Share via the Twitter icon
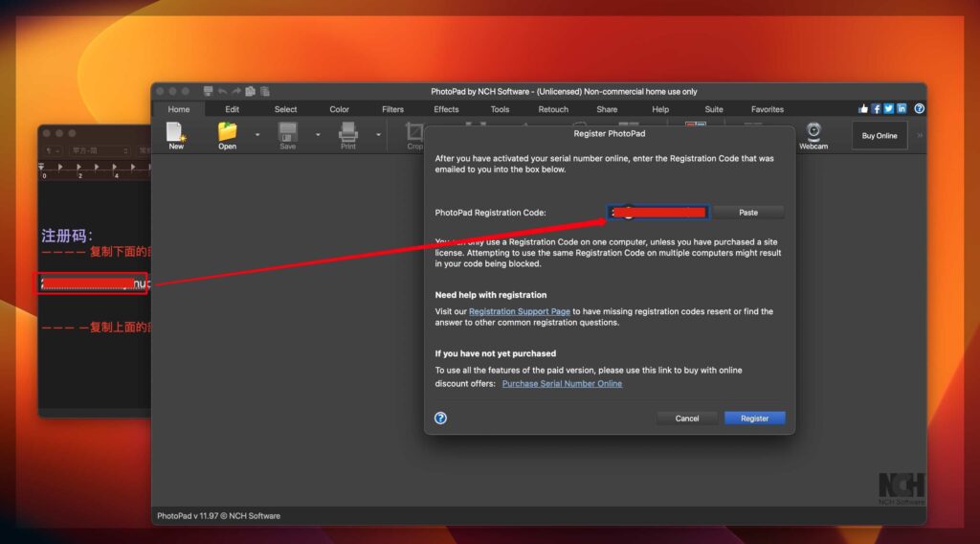This screenshot has height=544, width=980. pos(889,109)
